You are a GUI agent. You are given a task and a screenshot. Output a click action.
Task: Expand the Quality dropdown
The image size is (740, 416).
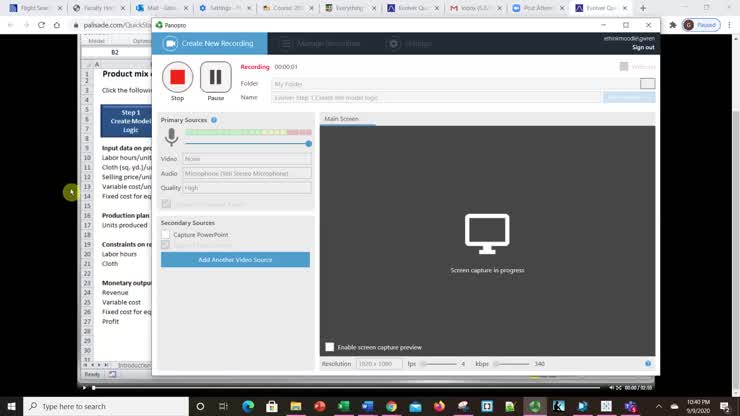click(x=246, y=188)
